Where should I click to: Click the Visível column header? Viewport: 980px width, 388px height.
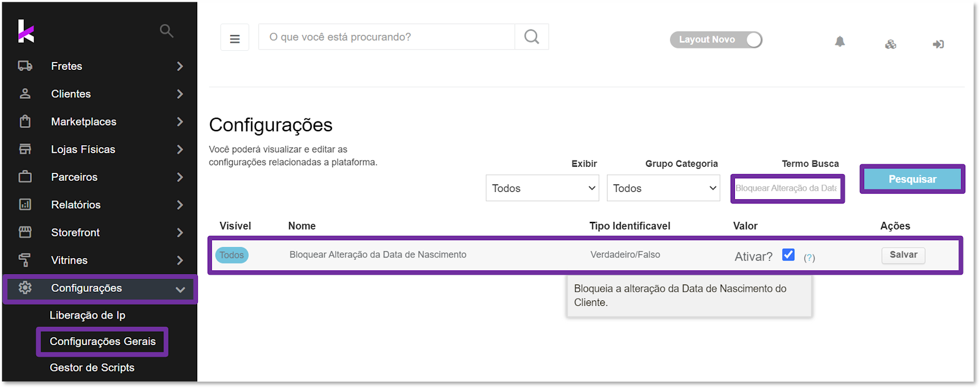(x=235, y=226)
